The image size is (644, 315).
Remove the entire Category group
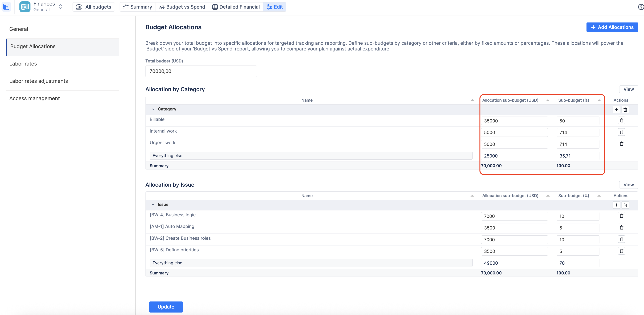[625, 110]
